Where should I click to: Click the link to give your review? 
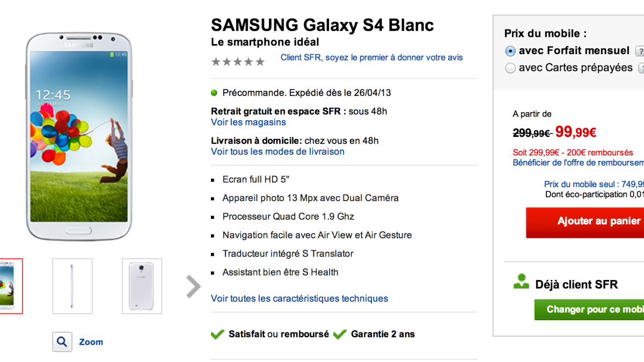tap(371, 57)
